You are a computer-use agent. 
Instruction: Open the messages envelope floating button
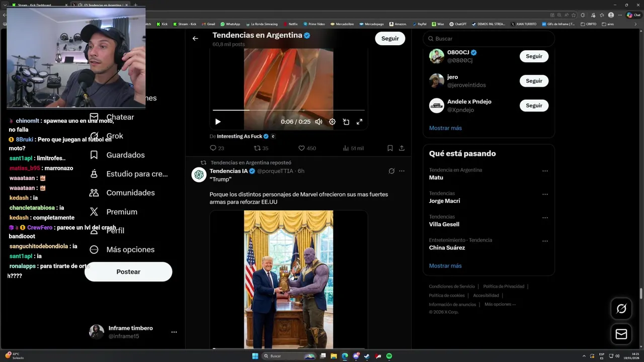pyautogui.click(x=621, y=334)
